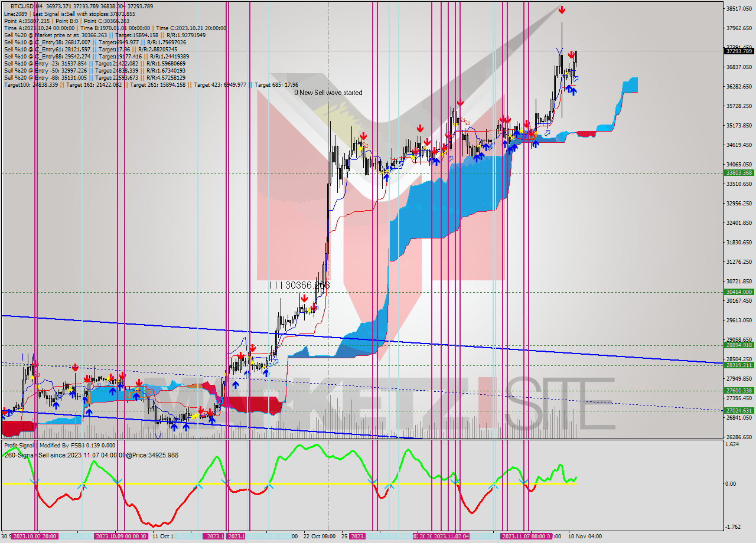Click the green 33803.368 level tag
Screen dimensions: 756x543
[x=738, y=172]
